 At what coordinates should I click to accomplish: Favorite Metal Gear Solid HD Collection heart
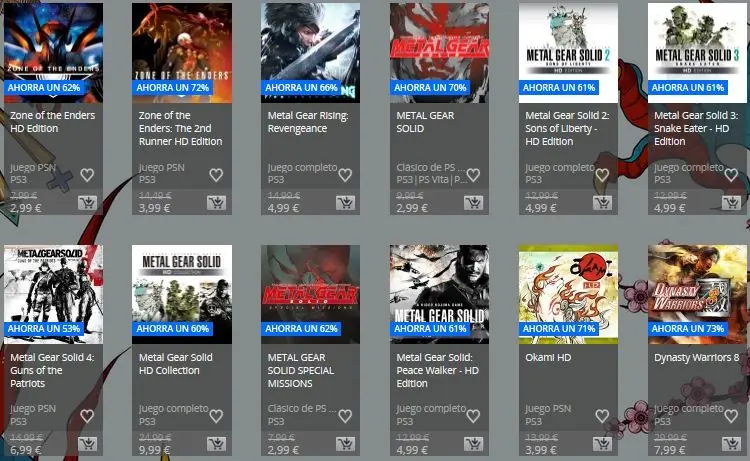tap(216, 416)
